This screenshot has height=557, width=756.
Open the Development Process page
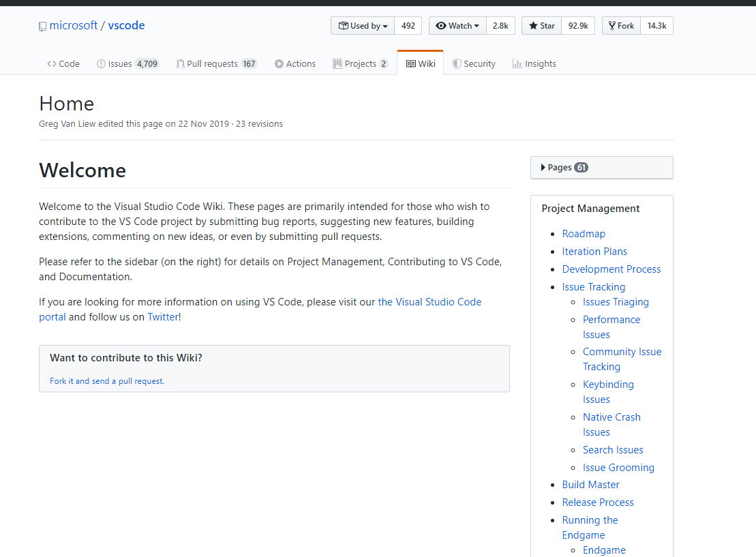[x=611, y=269]
